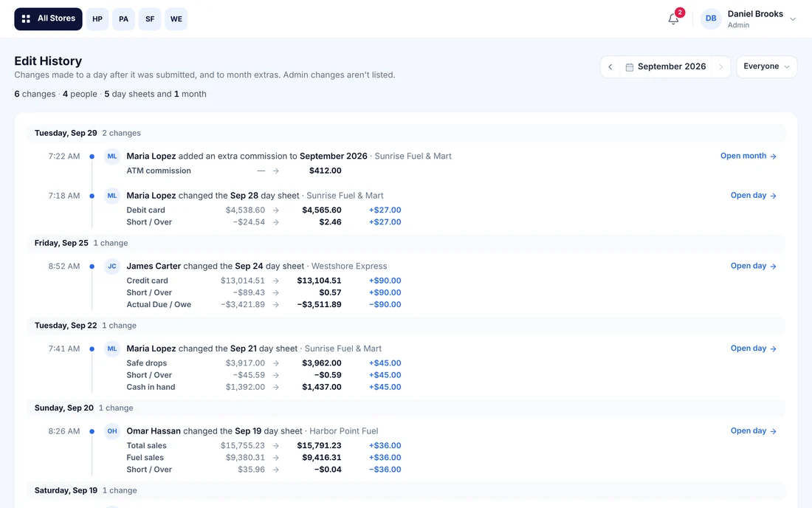Click the ATM commission value $412.00
The image size is (812, 508).
tap(326, 171)
